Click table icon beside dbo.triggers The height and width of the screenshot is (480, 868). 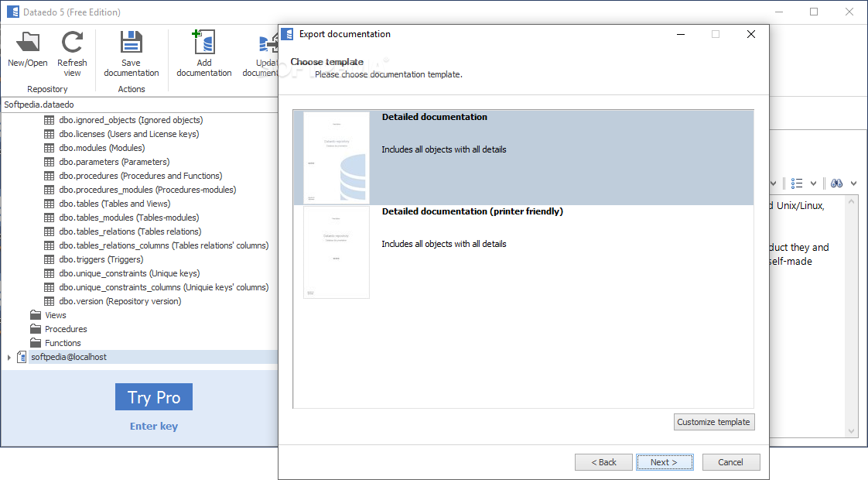click(50, 259)
